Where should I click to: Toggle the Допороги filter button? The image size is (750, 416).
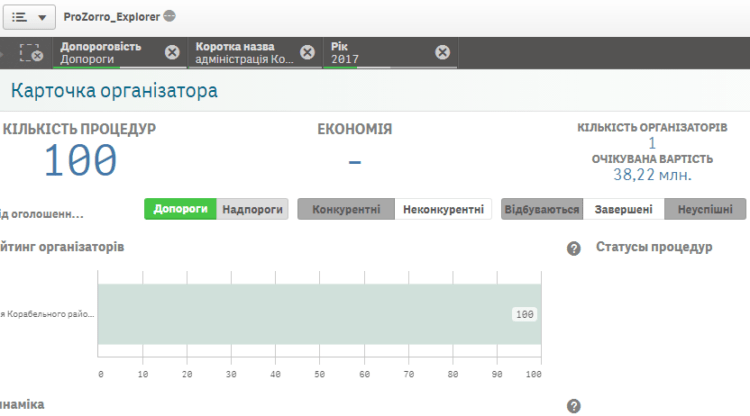pyautogui.click(x=181, y=209)
